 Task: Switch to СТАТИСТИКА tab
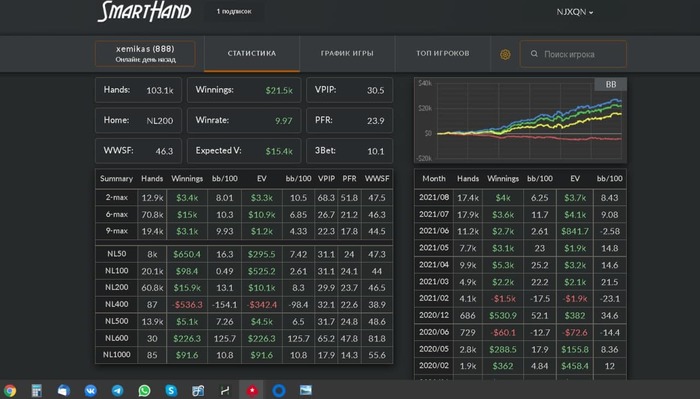(x=252, y=54)
